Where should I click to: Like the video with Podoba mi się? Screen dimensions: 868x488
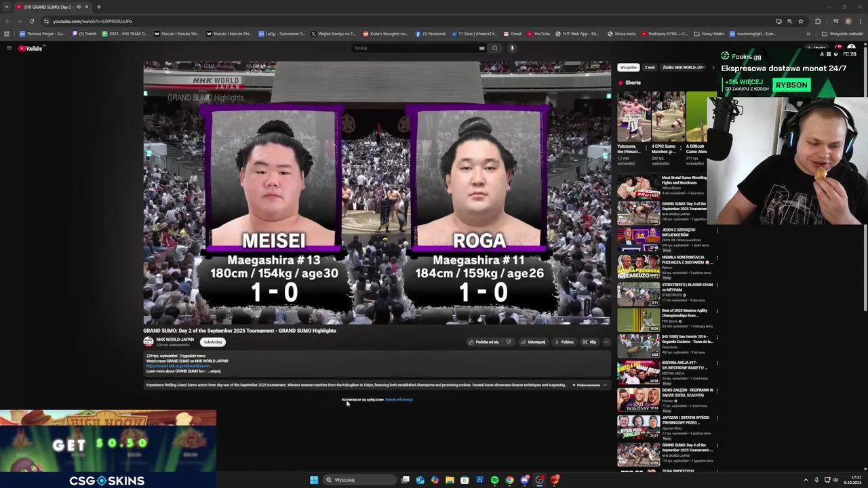(x=484, y=342)
